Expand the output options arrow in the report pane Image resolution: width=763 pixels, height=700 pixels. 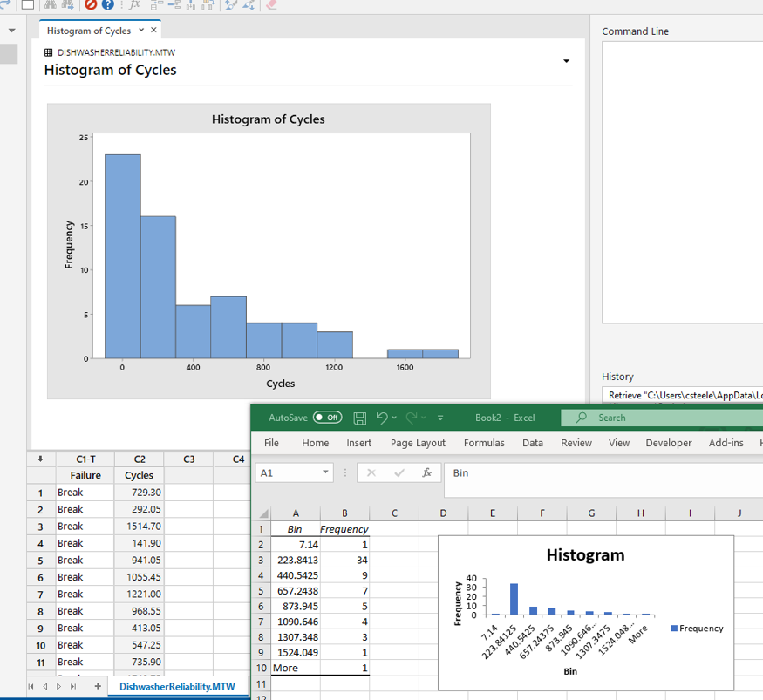click(x=566, y=61)
